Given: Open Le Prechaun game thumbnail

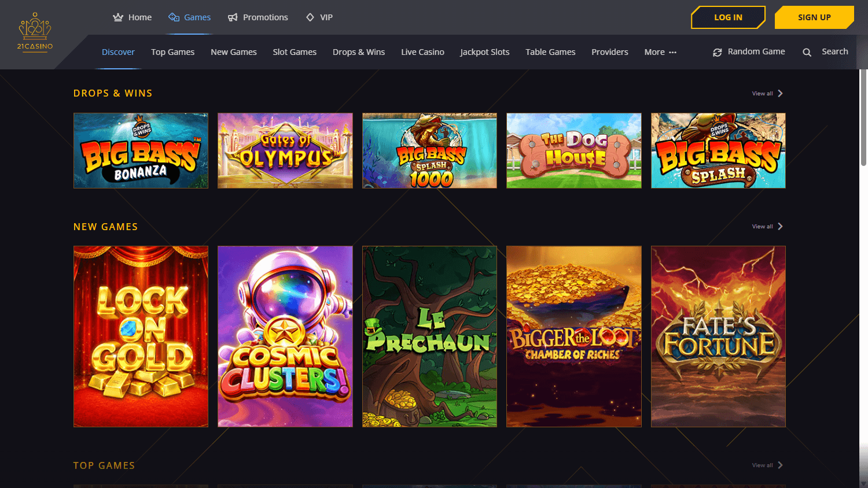Looking at the screenshot, I should [429, 337].
